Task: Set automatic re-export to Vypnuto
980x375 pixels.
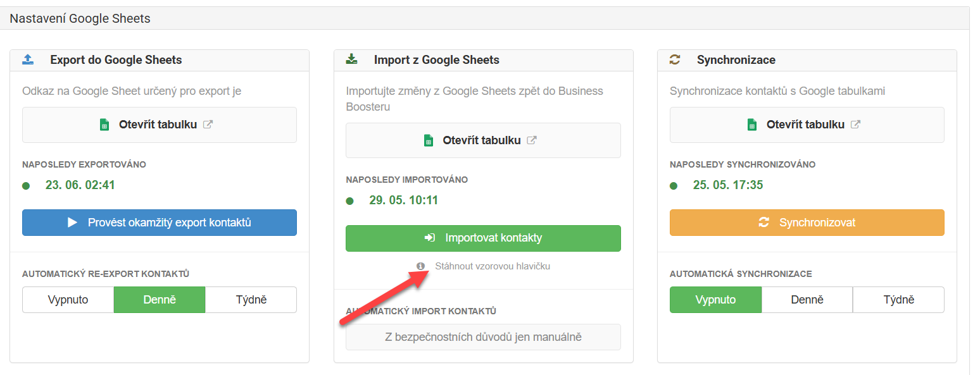Action: click(x=68, y=300)
